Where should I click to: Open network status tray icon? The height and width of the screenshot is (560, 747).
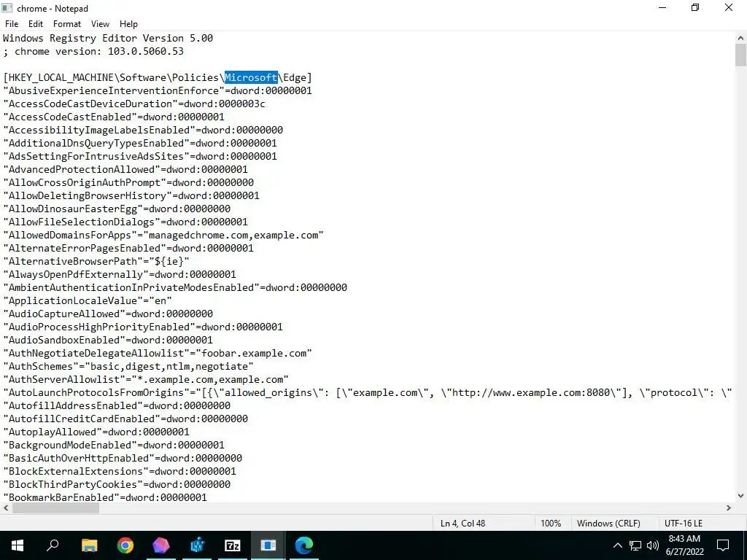point(635,545)
